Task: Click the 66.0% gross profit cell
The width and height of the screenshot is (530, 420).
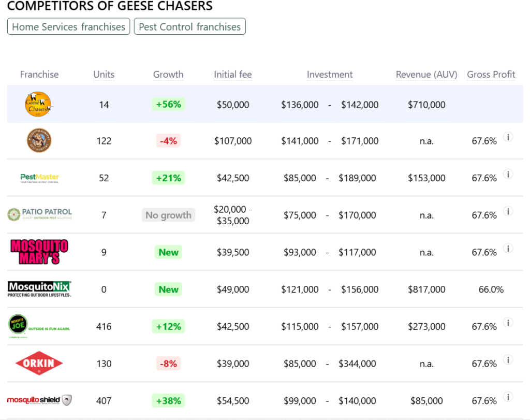Action: 491,289
